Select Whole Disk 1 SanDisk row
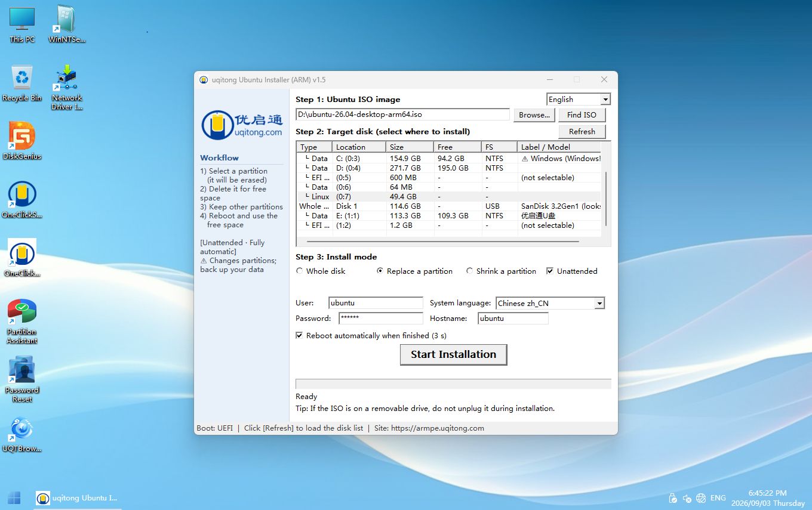 click(x=449, y=206)
